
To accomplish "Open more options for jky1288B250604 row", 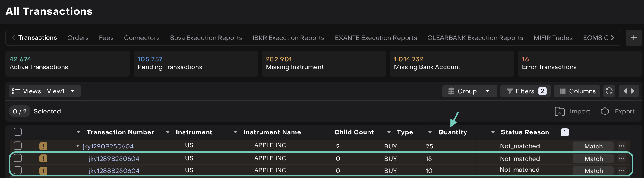I will coord(621,170).
